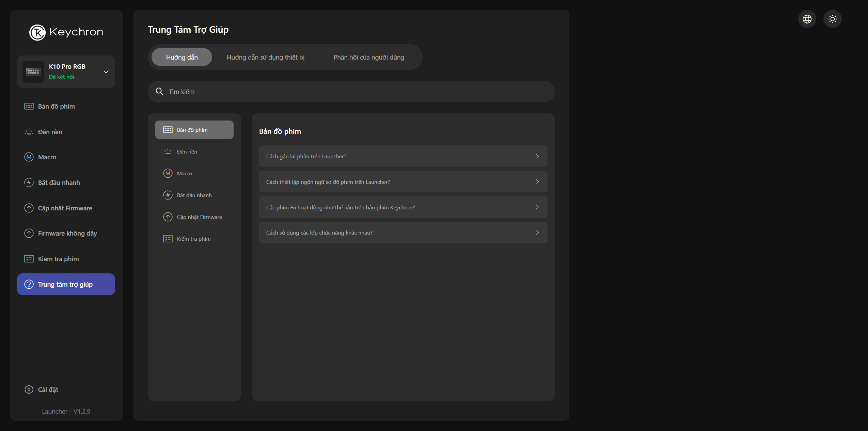
Task: Switch to Phản hồi của người dùng tab
Action: click(368, 57)
